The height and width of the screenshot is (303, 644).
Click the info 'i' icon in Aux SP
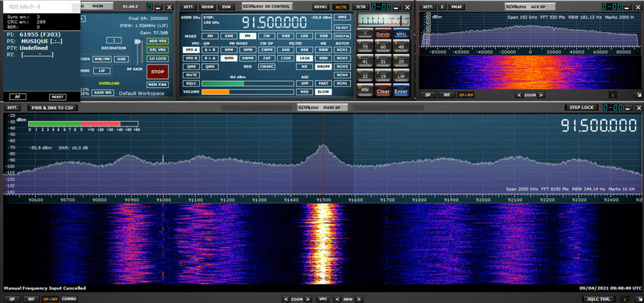tap(612, 95)
